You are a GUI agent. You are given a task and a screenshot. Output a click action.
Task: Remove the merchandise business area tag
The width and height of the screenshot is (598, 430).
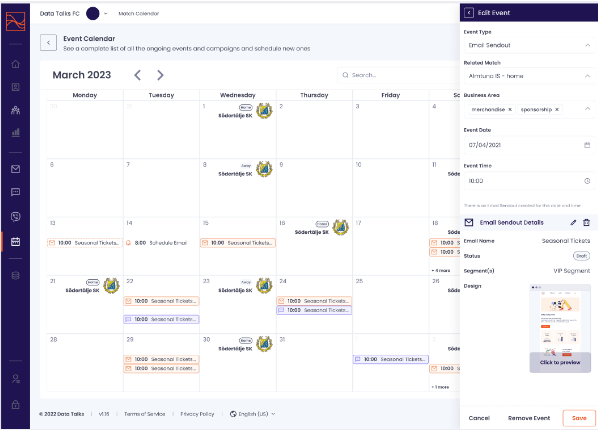(x=510, y=110)
